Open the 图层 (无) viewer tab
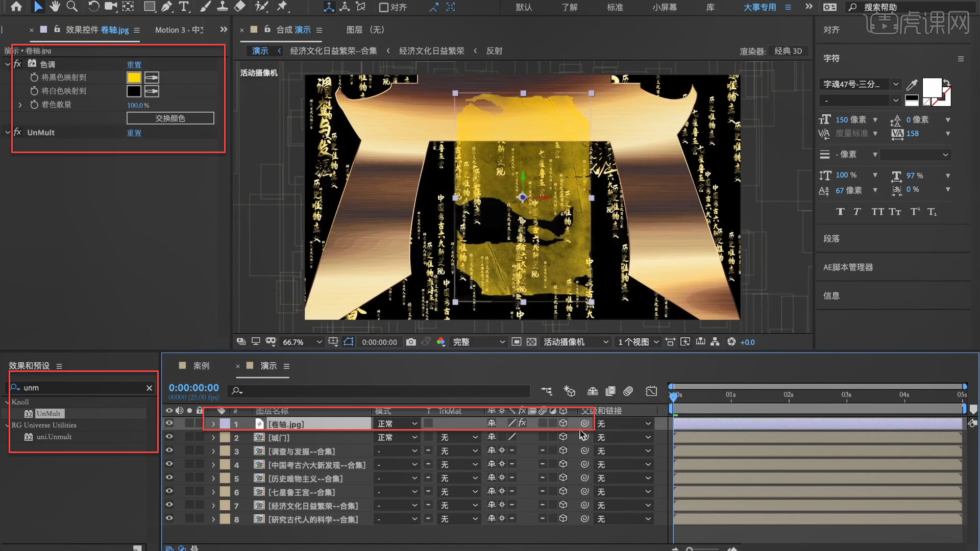This screenshot has width=980, height=551. click(x=365, y=30)
